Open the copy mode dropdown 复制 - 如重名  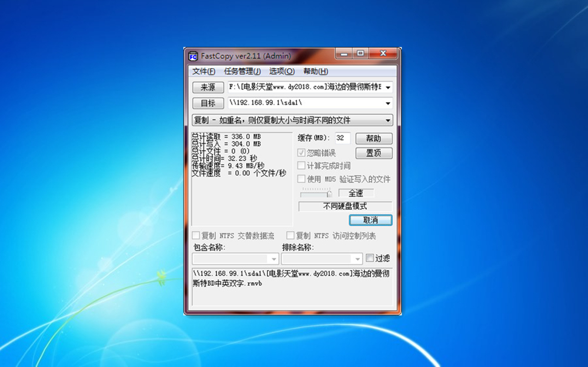coord(292,120)
